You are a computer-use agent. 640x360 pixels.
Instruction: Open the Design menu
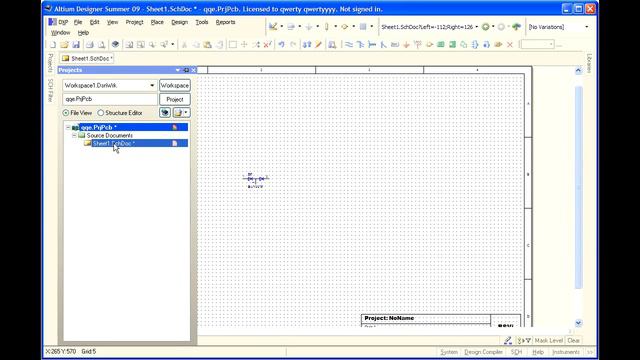point(180,22)
